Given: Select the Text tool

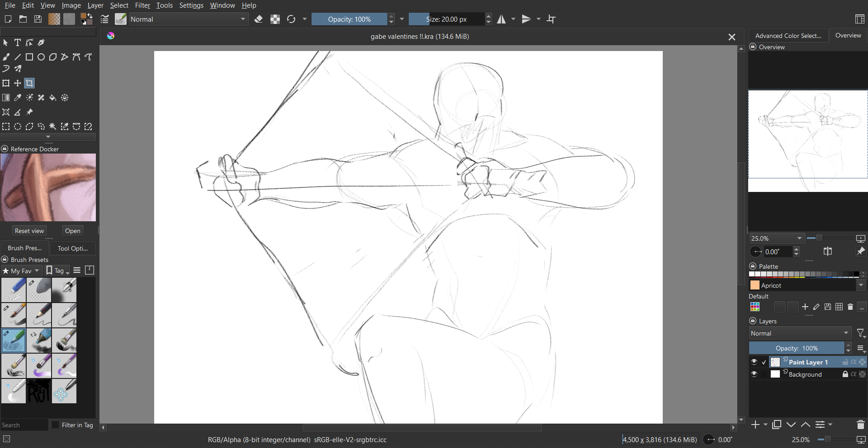Looking at the screenshot, I should (18, 42).
